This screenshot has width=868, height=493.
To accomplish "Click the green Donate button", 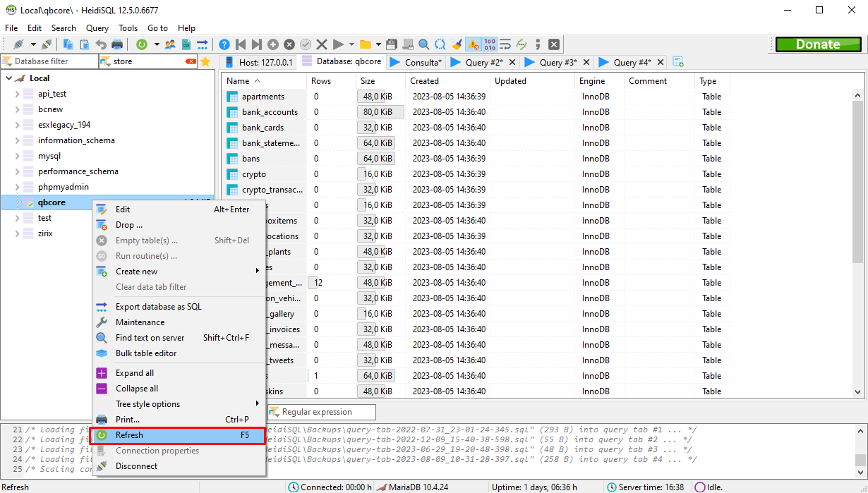I will pos(818,44).
